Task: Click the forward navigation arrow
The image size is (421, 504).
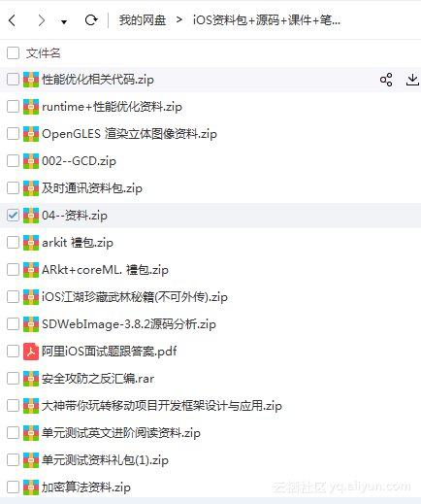Action: click(41, 20)
